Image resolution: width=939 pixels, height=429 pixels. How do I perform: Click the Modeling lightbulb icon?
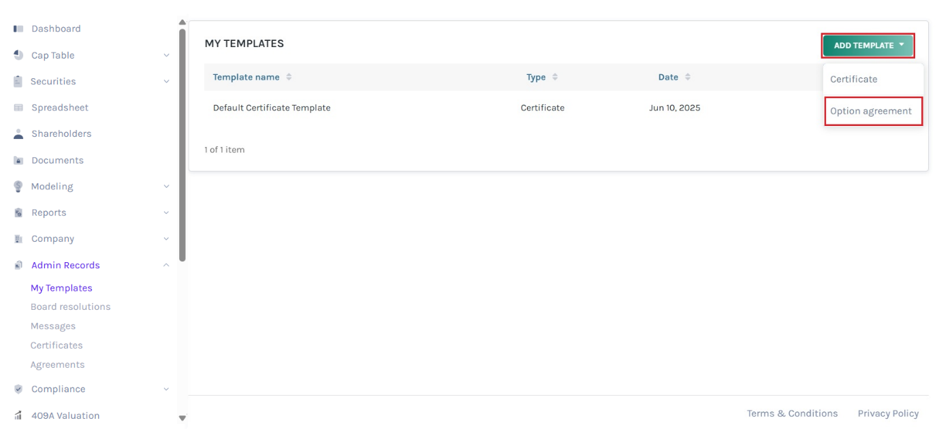click(x=18, y=186)
